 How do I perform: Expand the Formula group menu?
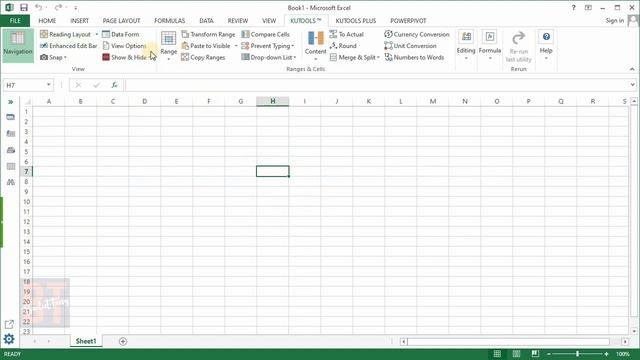click(490, 45)
